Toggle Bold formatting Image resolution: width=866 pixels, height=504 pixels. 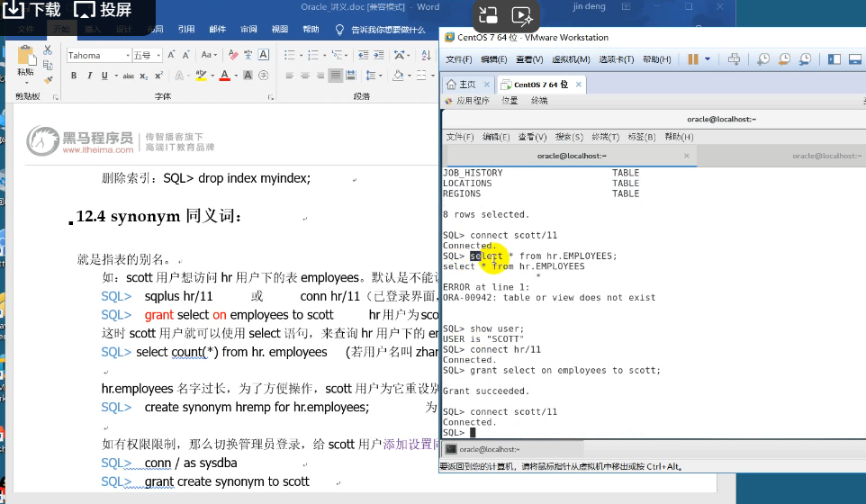click(x=74, y=76)
